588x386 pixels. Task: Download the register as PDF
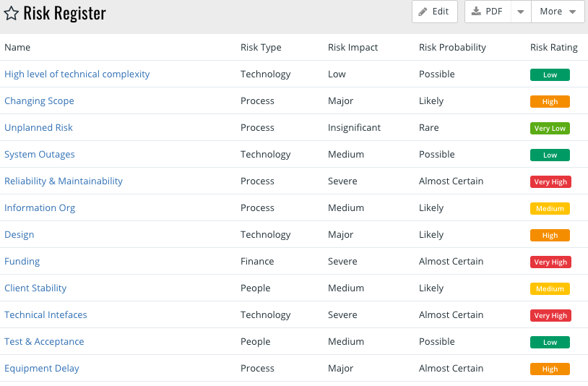(x=488, y=12)
